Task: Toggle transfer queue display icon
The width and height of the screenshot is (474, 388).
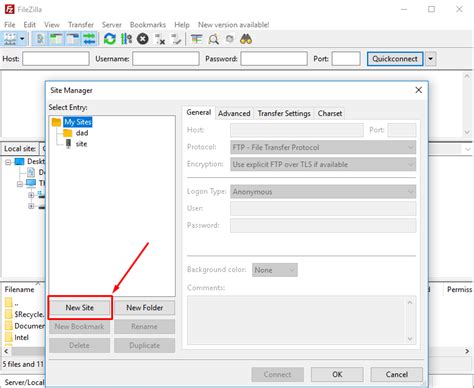Action: point(89,39)
